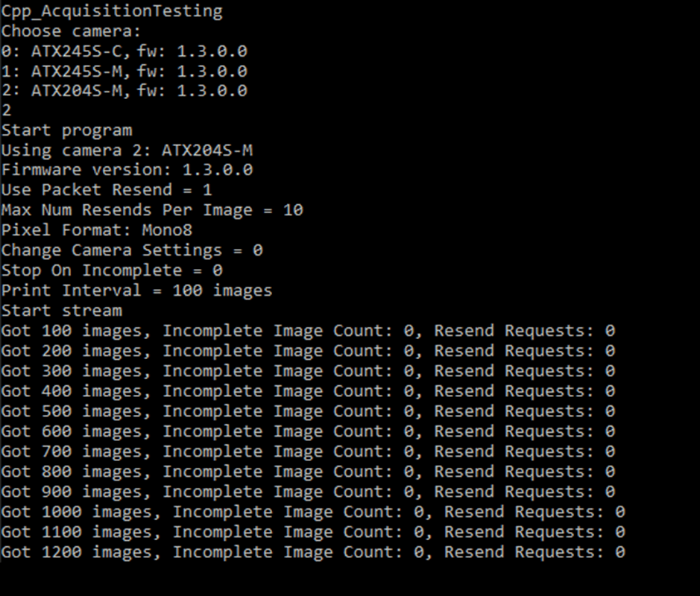The width and height of the screenshot is (700, 596).
Task: Click the "Using camera 2: ATX204S-M" line
Action: (x=127, y=150)
